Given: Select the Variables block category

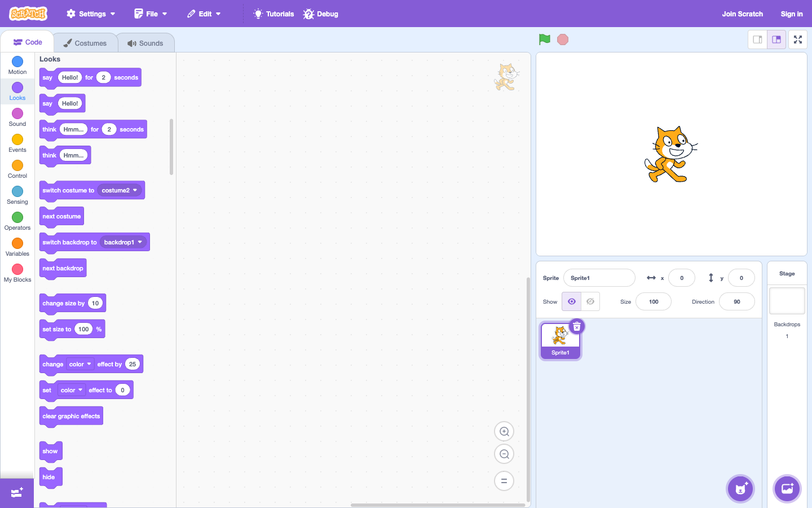Looking at the screenshot, I should [17, 247].
